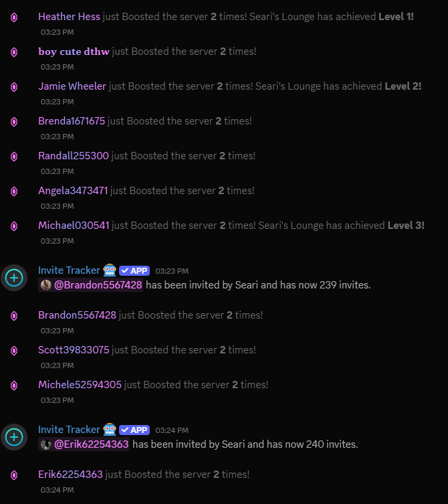
Task: Click boost gem icon beside Michael030541
Action: (14, 226)
